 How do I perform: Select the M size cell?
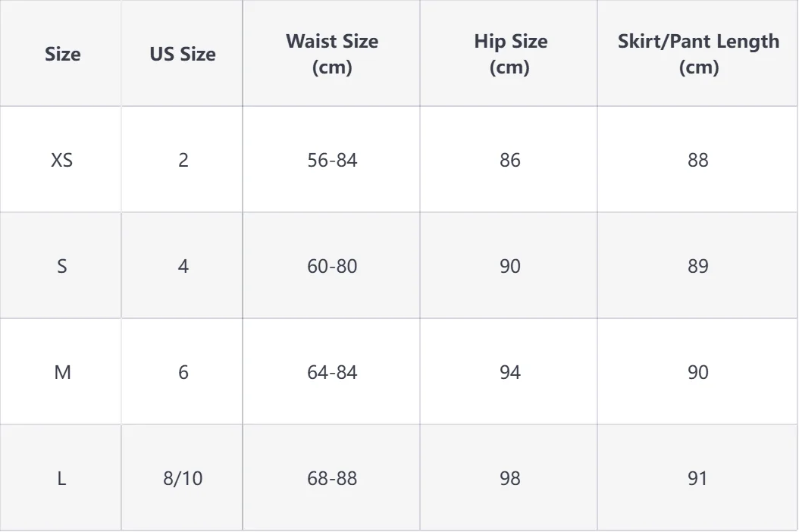[62, 372]
